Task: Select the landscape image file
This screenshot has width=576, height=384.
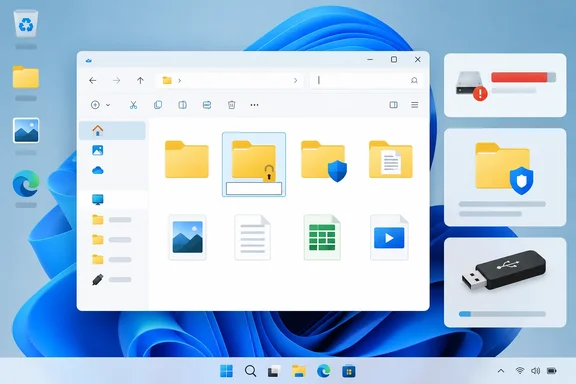Action: click(187, 237)
